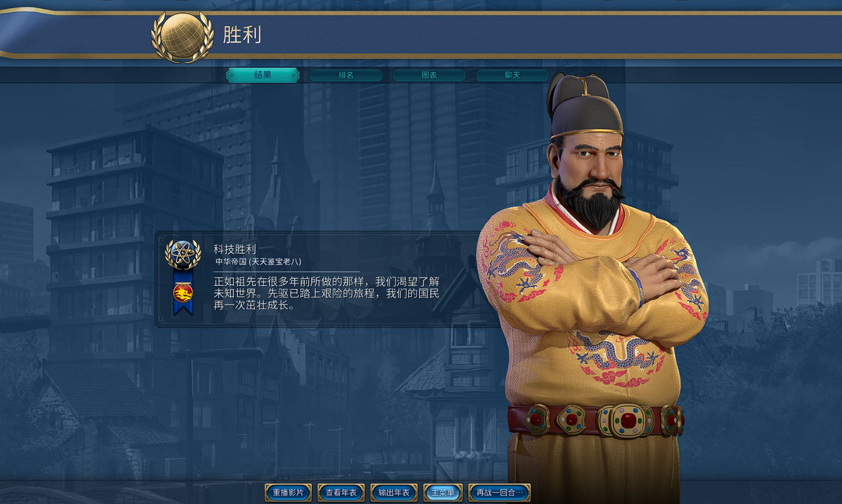Select the 结果 results tab
Image resolution: width=842 pixels, height=504 pixels.
coord(263,75)
